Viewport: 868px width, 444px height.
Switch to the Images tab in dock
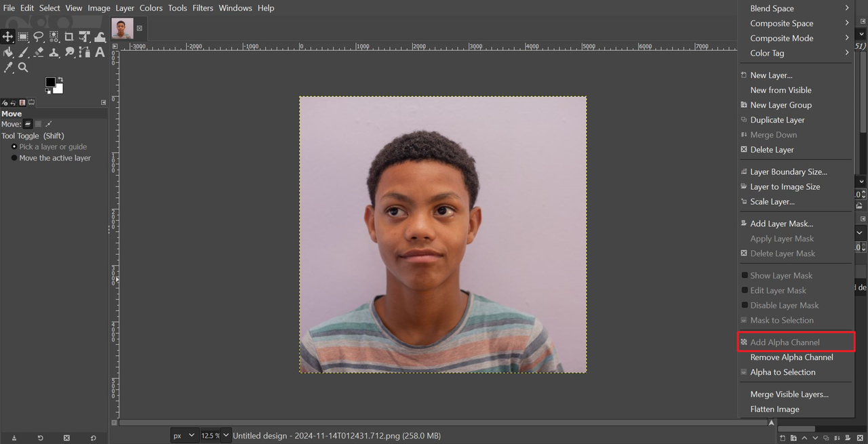tap(22, 103)
